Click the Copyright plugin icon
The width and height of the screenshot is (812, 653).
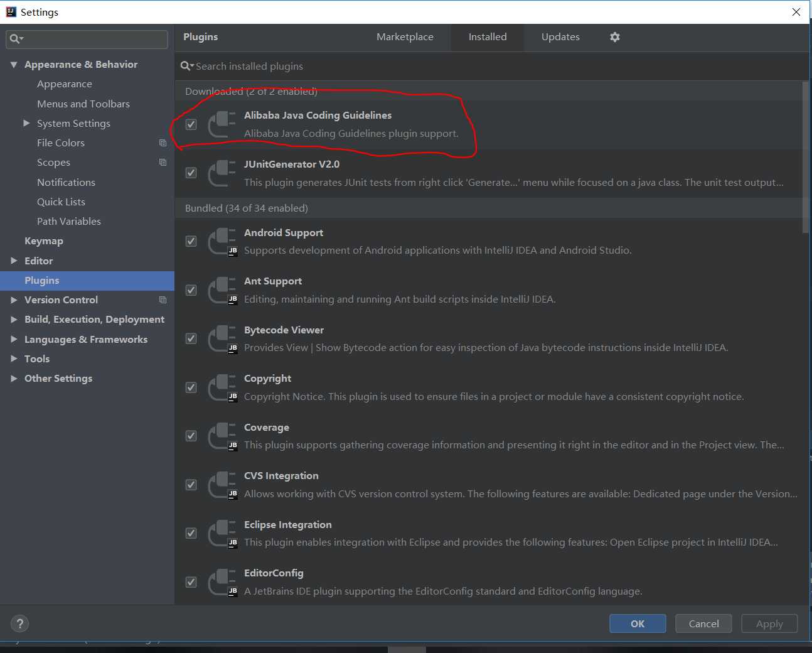222,387
